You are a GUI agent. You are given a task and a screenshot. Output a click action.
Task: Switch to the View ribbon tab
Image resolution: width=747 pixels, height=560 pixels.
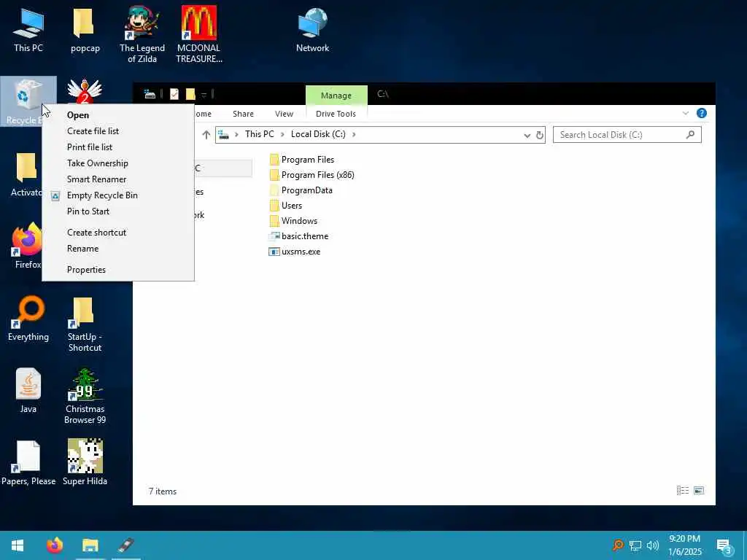[x=284, y=114]
